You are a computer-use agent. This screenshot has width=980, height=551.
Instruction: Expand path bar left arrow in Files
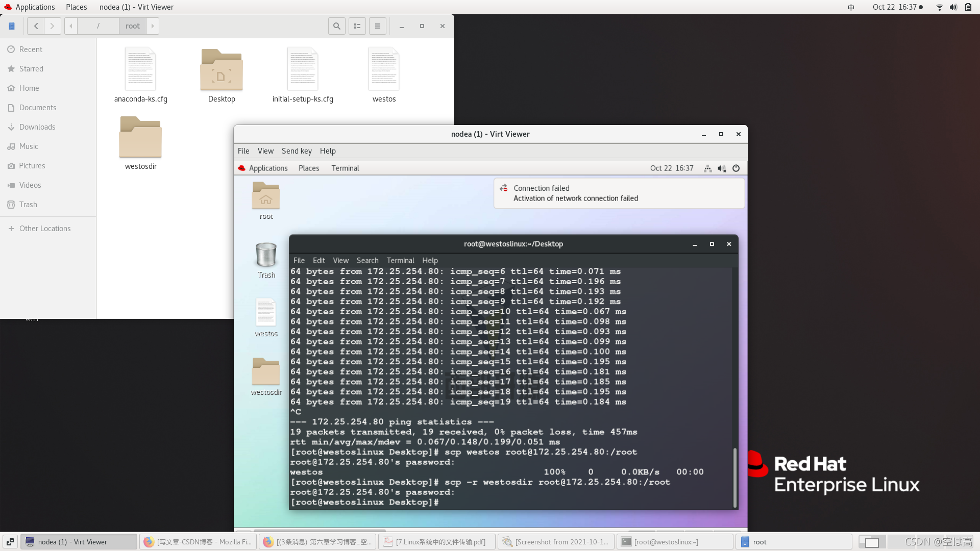click(x=71, y=26)
